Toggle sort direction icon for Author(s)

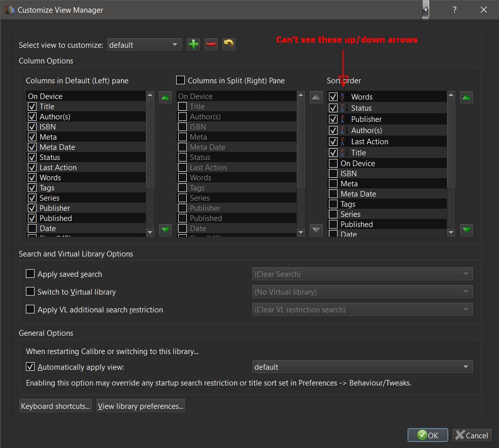pyautogui.click(x=343, y=130)
